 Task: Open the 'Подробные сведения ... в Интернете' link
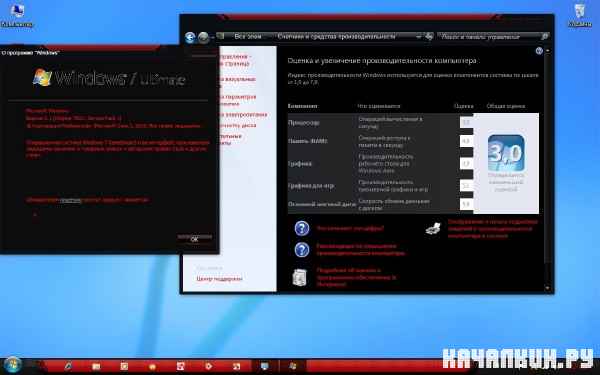tap(356, 277)
